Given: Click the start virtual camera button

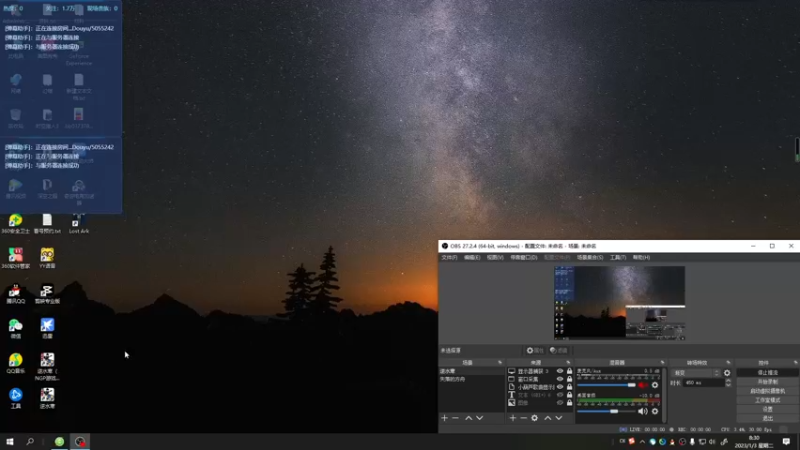Looking at the screenshot, I should pos(767,391).
